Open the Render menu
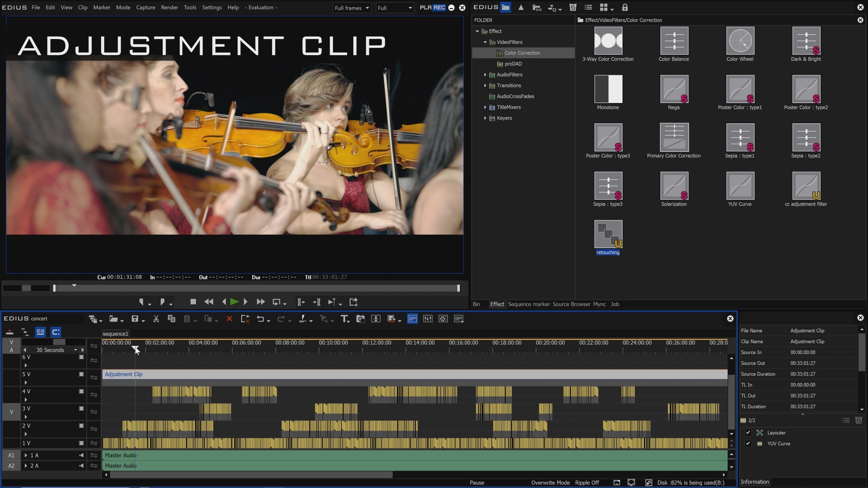 click(169, 7)
